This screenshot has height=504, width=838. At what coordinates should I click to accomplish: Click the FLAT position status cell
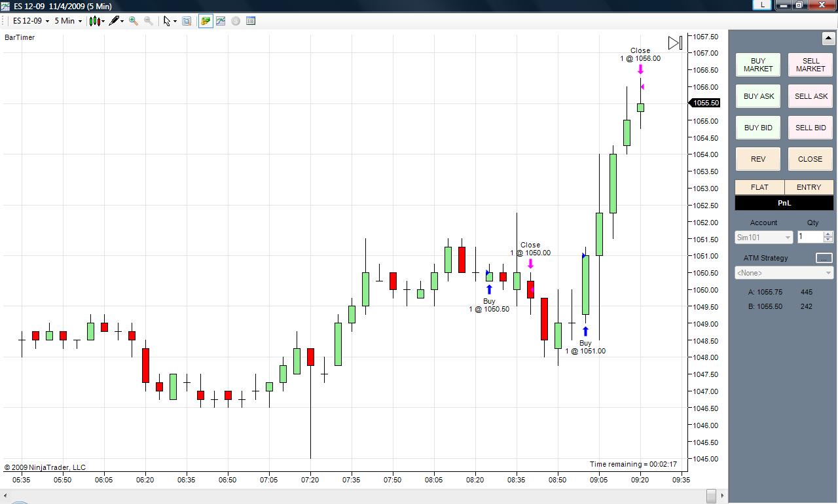click(x=759, y=187)
